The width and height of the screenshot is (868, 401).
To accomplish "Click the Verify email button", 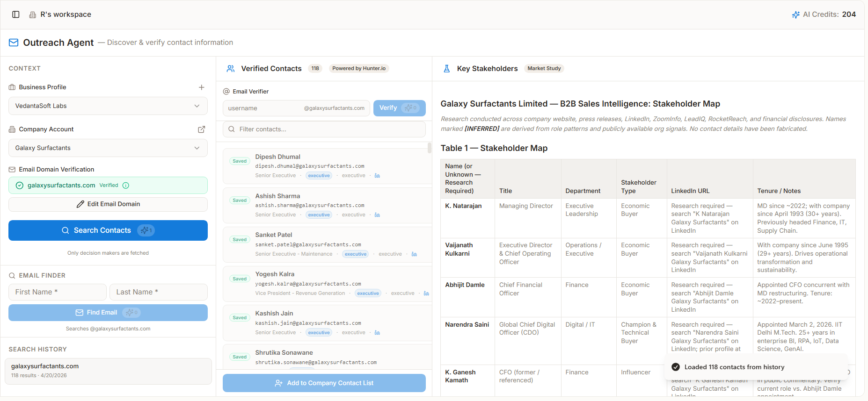I will pyautogui.click(x=400, y=108).
